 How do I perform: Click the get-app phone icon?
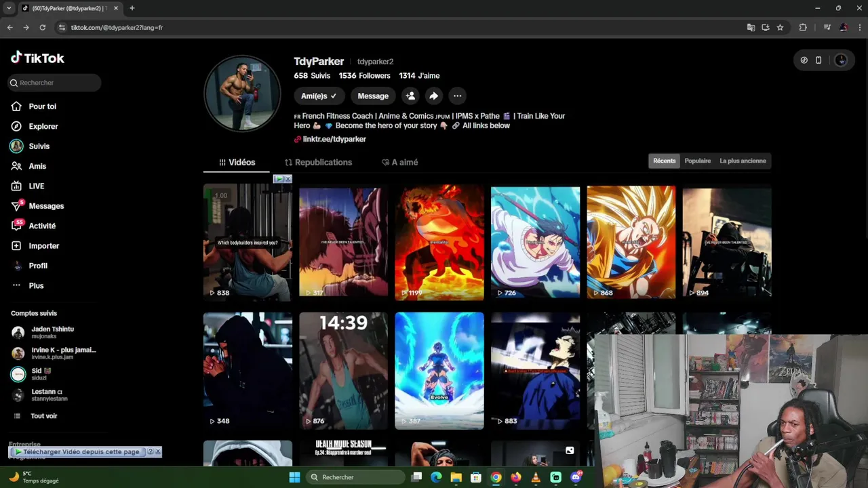[x=818, y=60]
